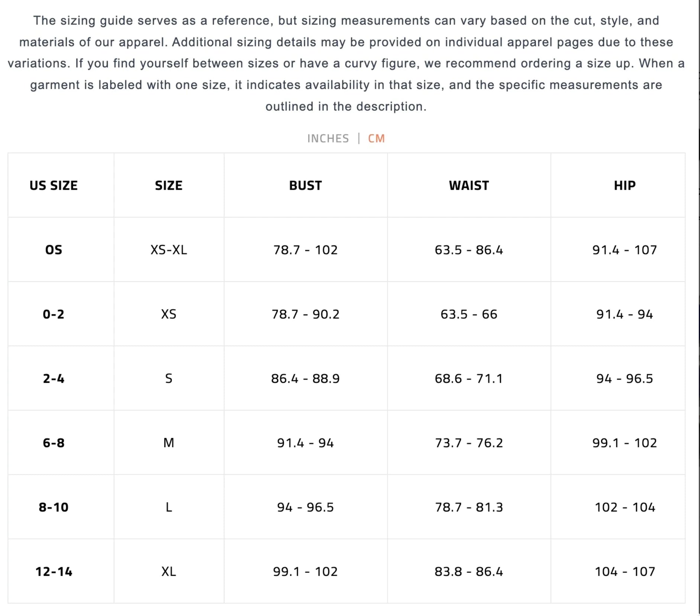Click the XS-XL size cell
700x616 pixels.
[x=169, y=250]
